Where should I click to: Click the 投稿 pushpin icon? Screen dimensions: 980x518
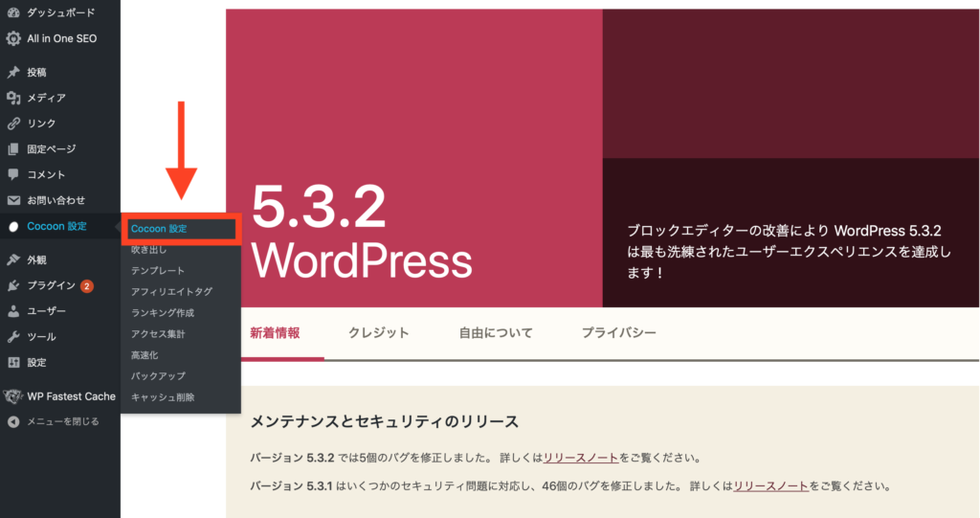13,72
